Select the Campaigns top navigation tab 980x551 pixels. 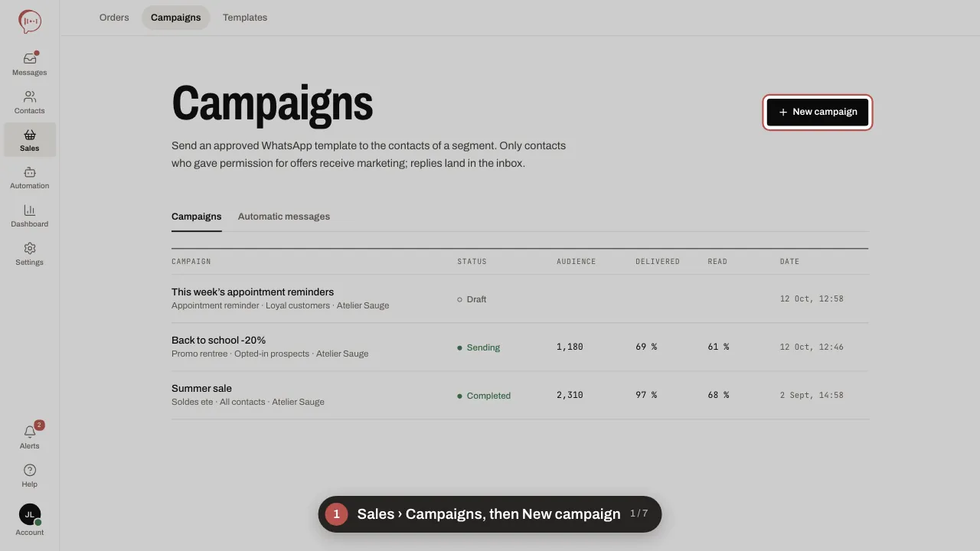175,18
